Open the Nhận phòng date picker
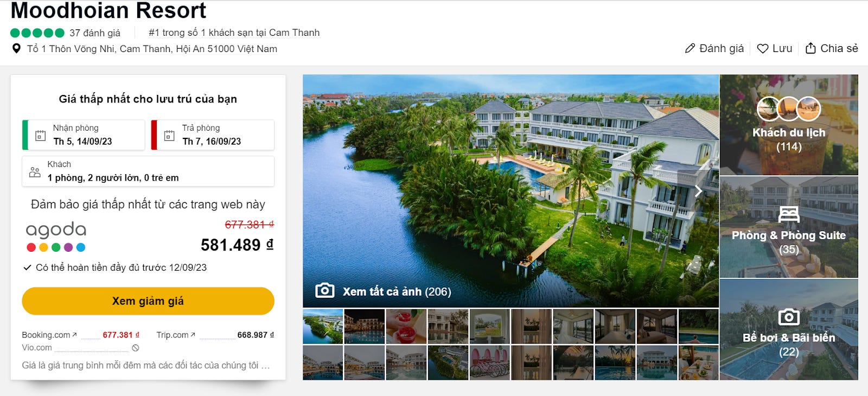The width and height of the screenshot is (868, 396). 84,135
